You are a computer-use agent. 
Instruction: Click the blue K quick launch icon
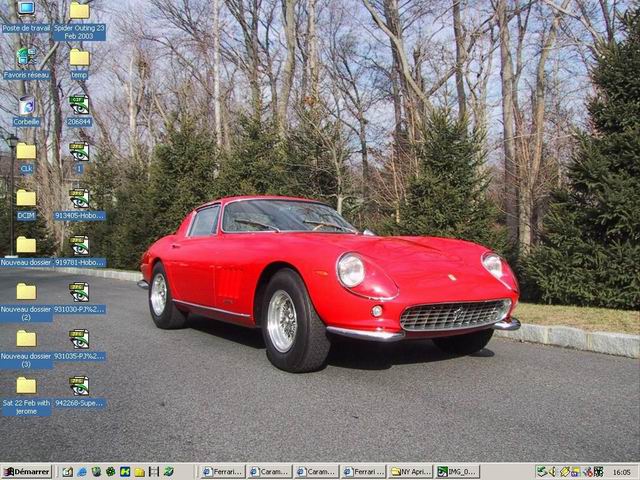click(125, 472)
